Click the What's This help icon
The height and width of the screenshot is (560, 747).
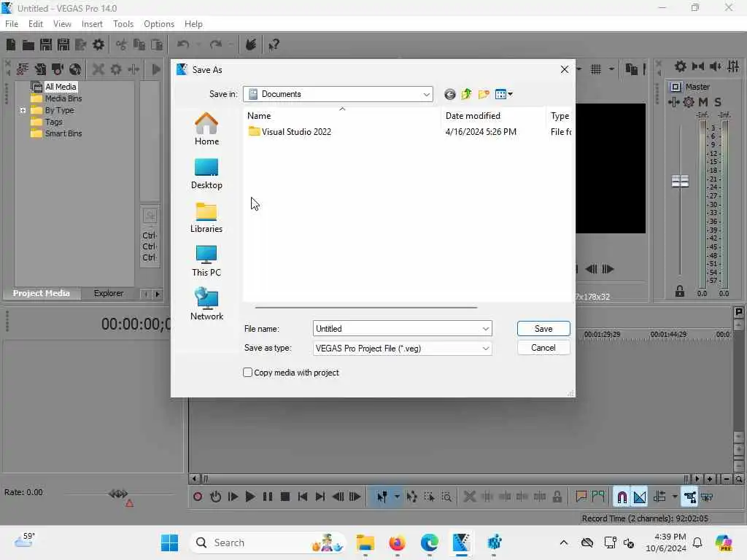[274, 44]
